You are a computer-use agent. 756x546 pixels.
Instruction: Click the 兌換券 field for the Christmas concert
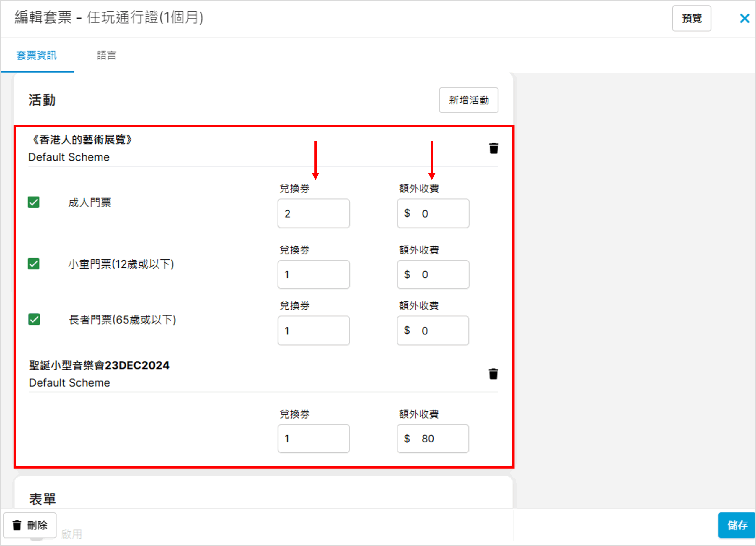point(313,438)
